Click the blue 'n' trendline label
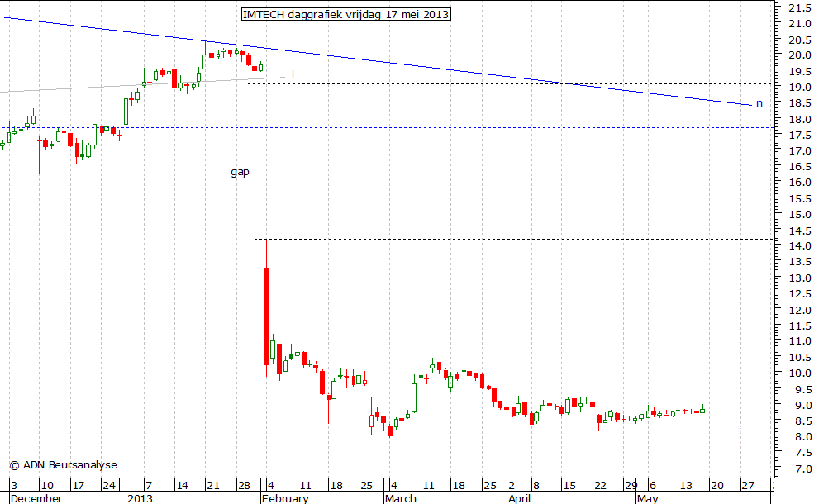Image resolution: width=814 pixels, height=504 pixels. (759, 103)
